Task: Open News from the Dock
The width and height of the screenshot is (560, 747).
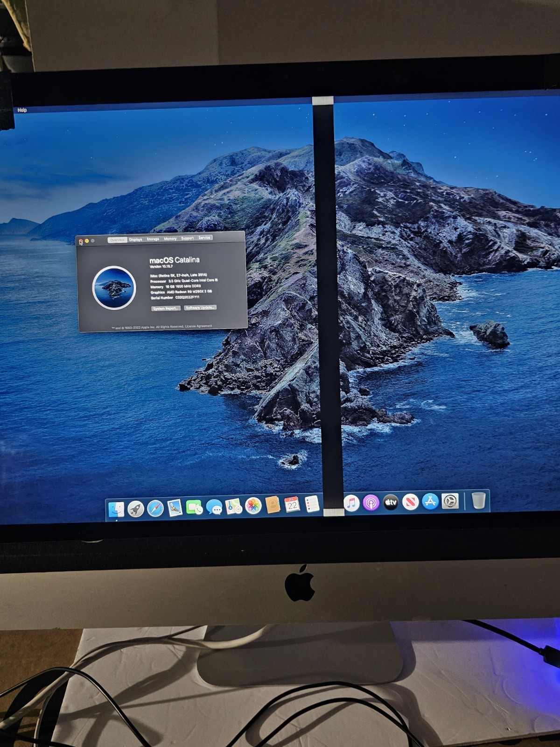Action: [410, 502]
